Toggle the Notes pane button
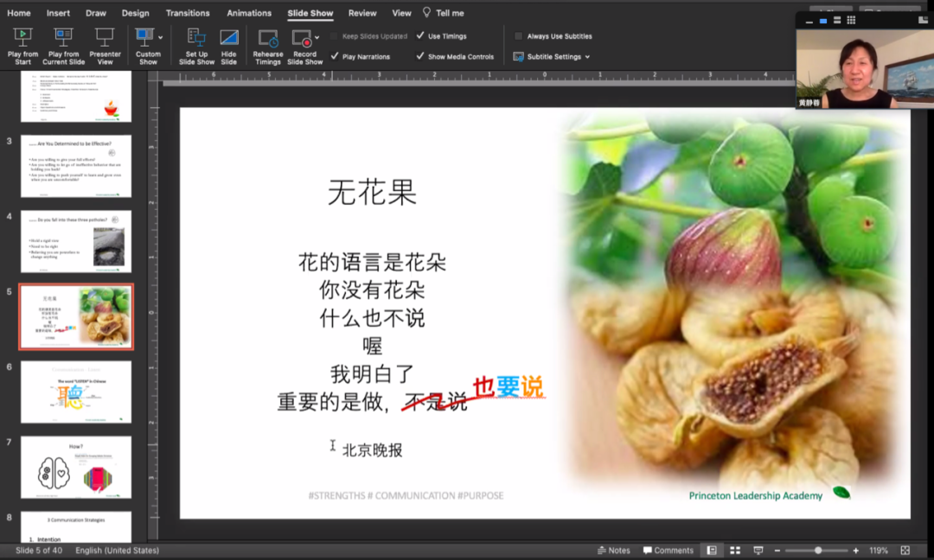 pos(613,550)
